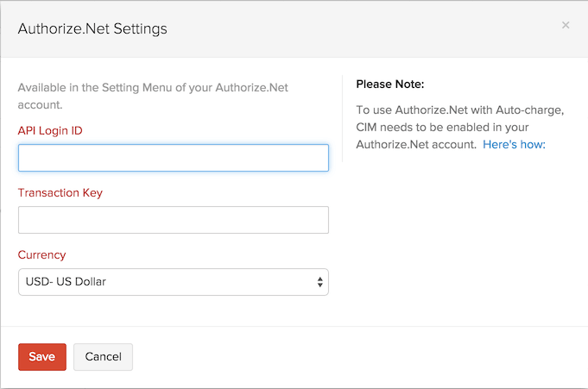Open the Currency dropdown
Screen dimensions: 588x389
[x=173, y=282]
